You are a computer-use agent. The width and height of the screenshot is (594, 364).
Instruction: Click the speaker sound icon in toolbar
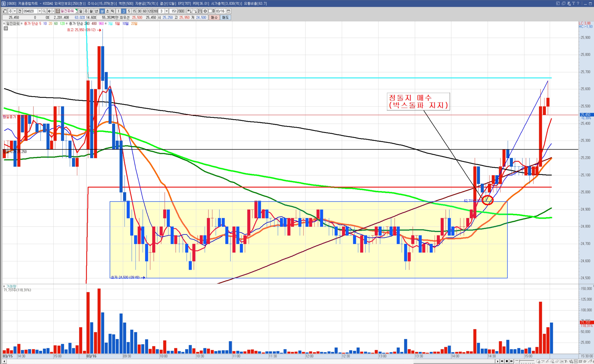pyautogui.click(x=49, y=11)
